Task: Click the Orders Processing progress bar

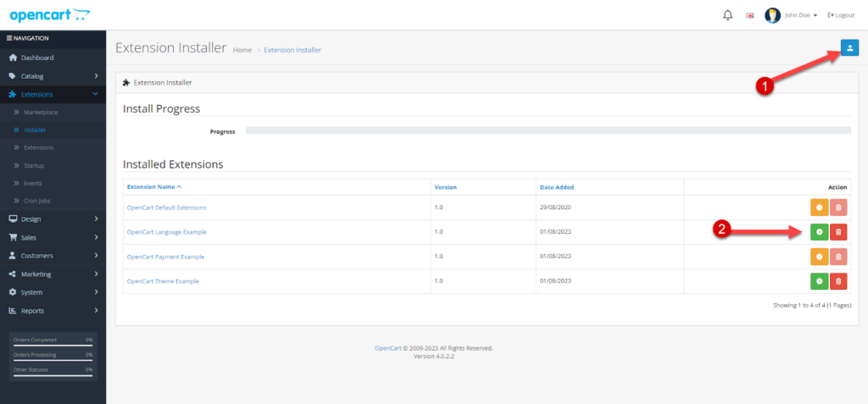Action: (53, 360)
